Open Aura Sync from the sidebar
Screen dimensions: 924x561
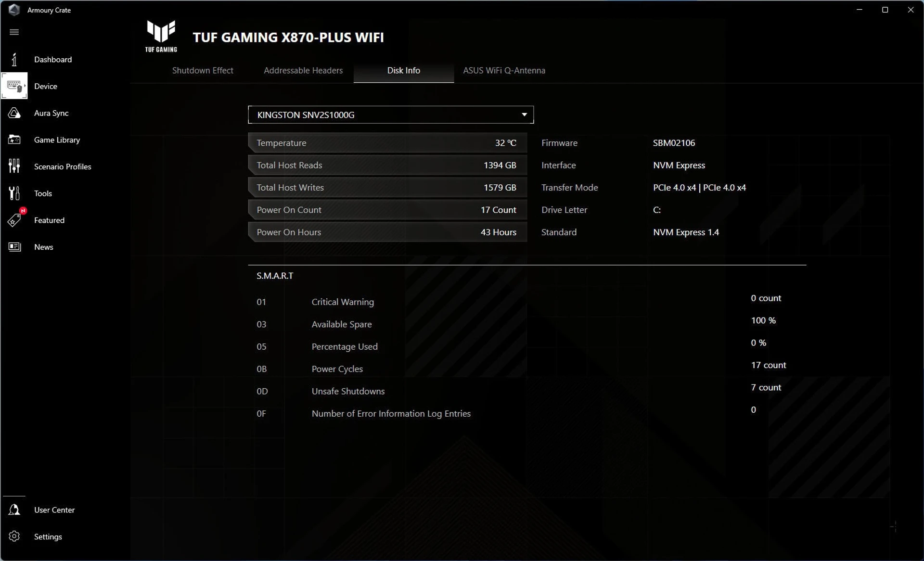(51, 113)
